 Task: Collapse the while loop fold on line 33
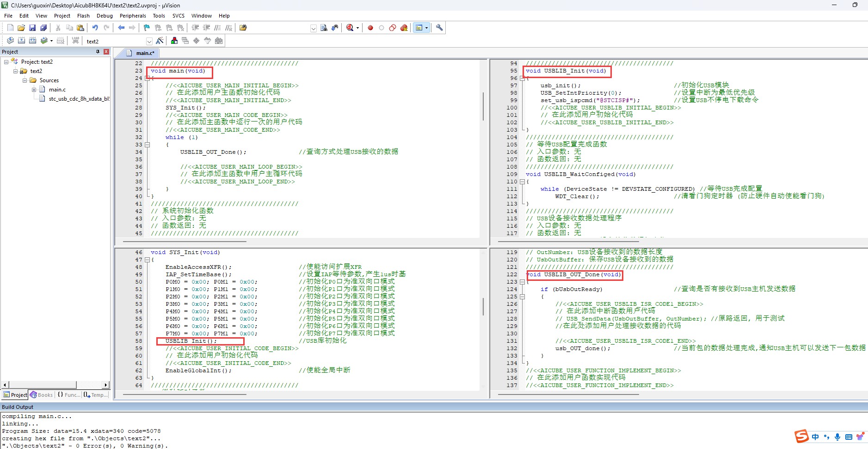148,145
